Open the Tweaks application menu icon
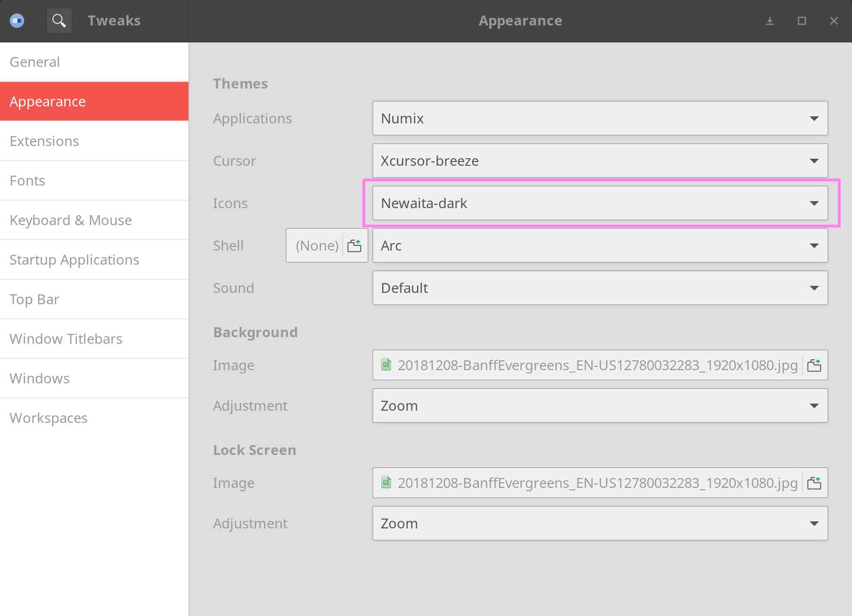852x616 pixels. point(17,21)
